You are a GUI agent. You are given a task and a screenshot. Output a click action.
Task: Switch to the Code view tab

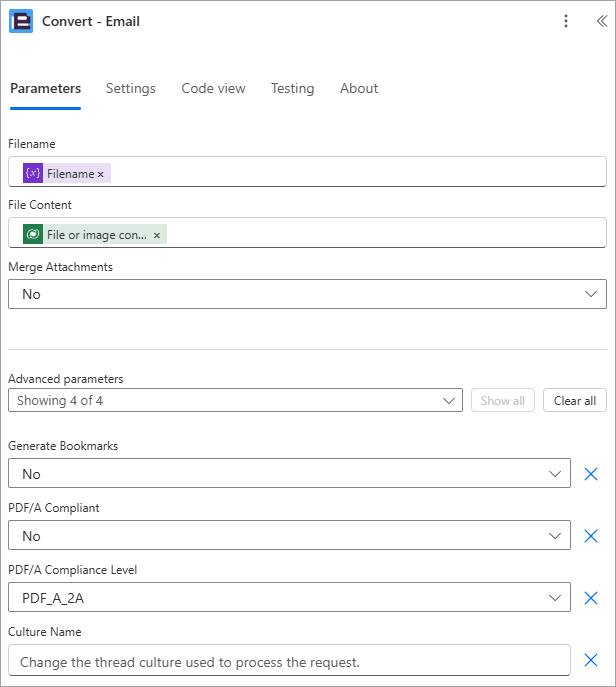tap(213, 89)
